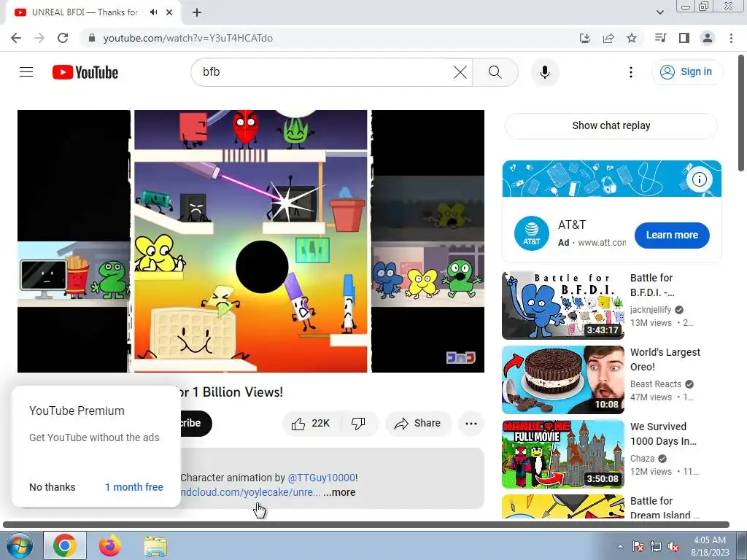Click Chrome in the taskbar
747x560 pixels.
pyautogui.click(x=65, y=545)
